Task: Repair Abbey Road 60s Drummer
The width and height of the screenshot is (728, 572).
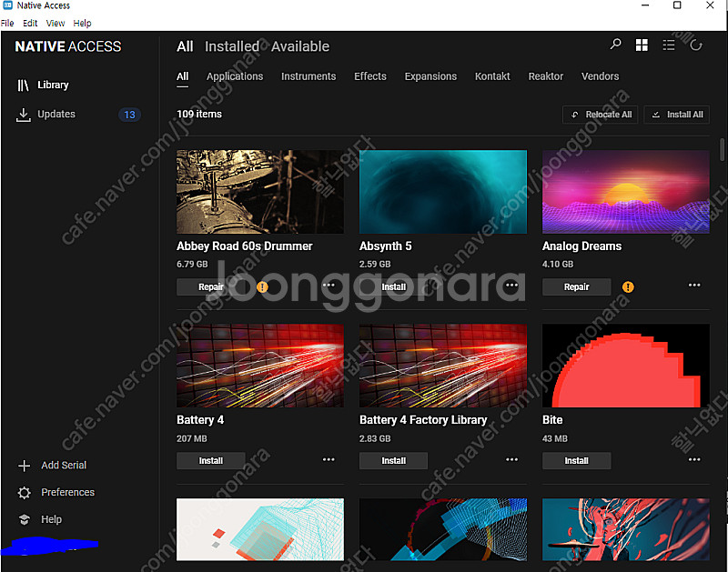Action: (211, 287)
